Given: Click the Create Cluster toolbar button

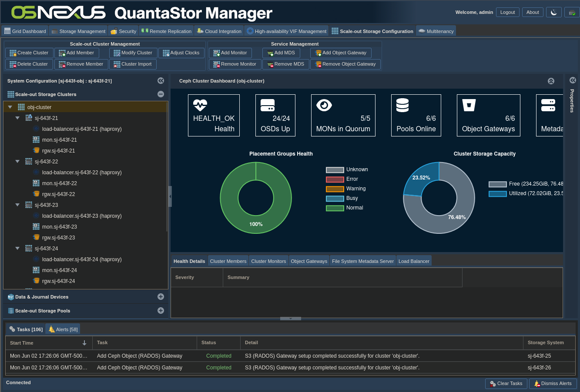Looking at the screenshot, I should pyautogui.click(x=29, y=53).
